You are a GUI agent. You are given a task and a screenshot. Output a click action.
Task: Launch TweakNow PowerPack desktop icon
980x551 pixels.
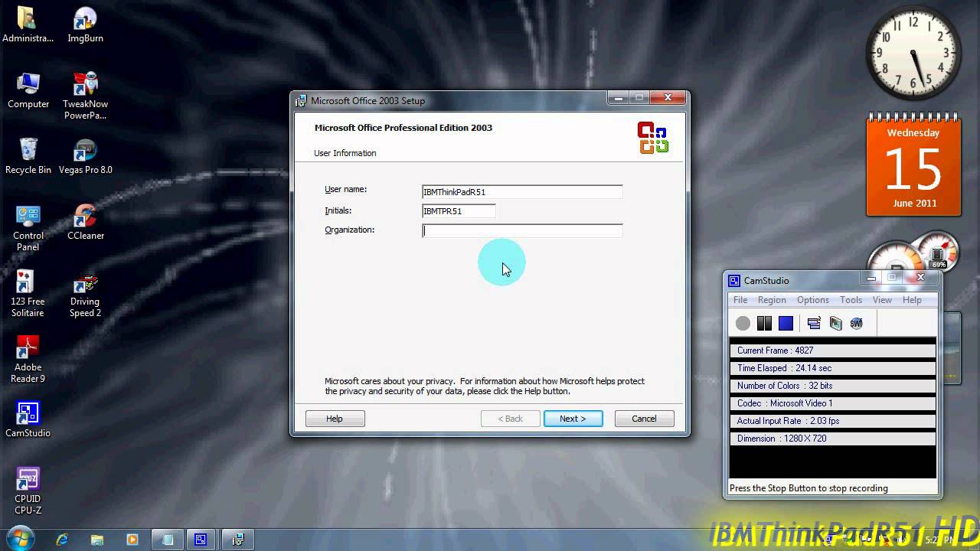[85, 96]
